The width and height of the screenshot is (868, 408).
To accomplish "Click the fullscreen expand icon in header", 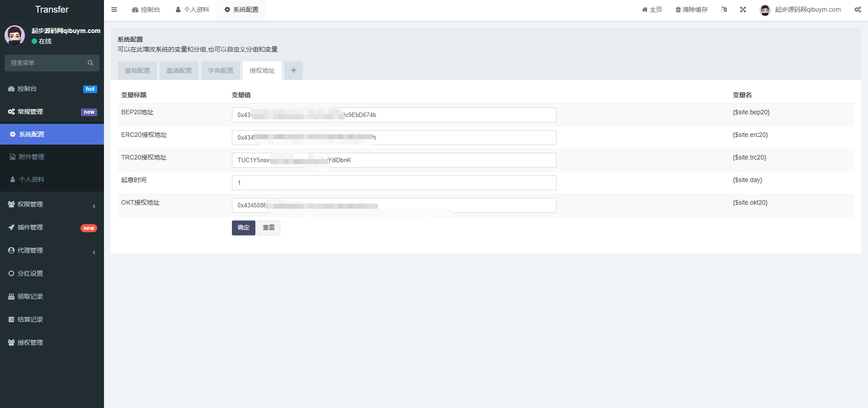I will click(743, 9).
